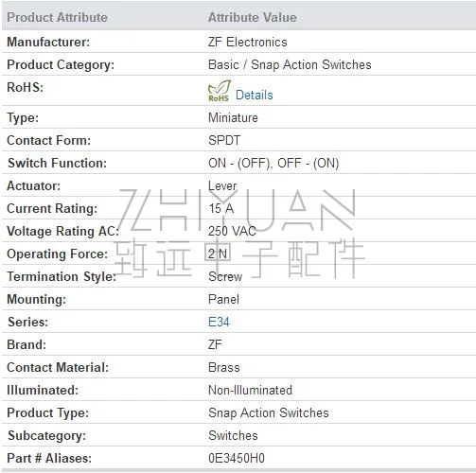
Task: Click the 15 A current rating value
Action: (220, 208)
